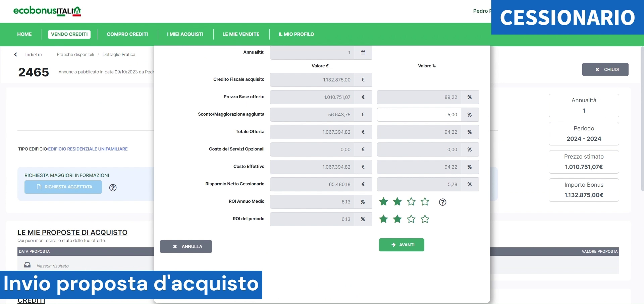The height and width of the screenshot is (304, 644).
Task: Open I MIEI ACQUISTI page
Action: tap(185, 34)
